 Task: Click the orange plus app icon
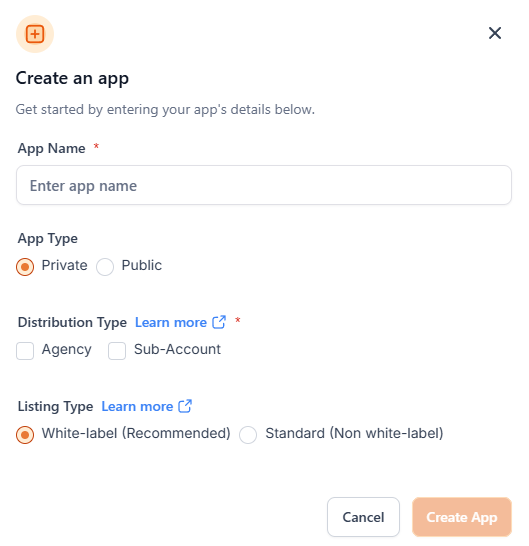(35, 34)
